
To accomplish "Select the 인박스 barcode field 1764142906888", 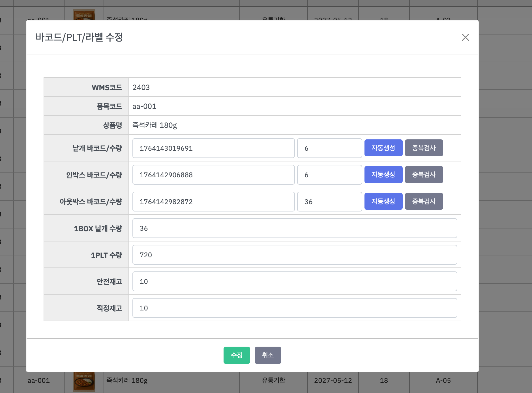I will pos(213,175).
